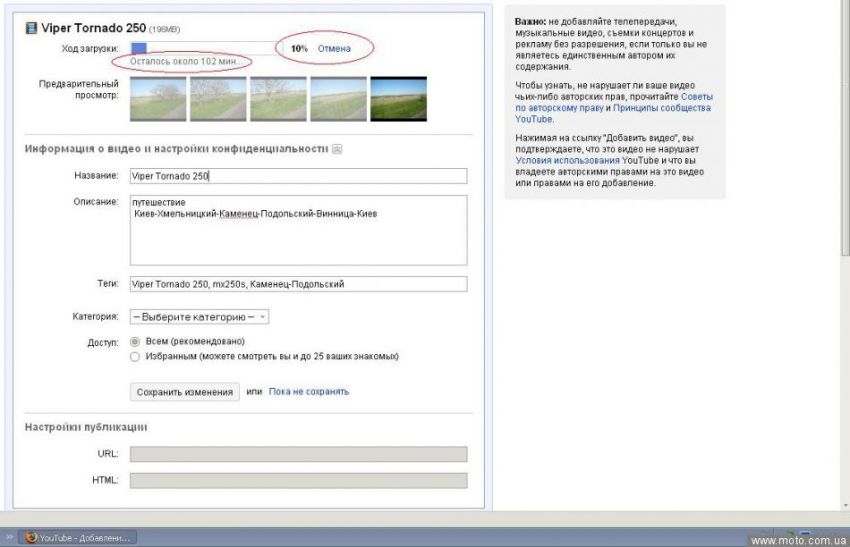
Task: Click the YouTube taskbar window button
Action: (x=78, y=537)
